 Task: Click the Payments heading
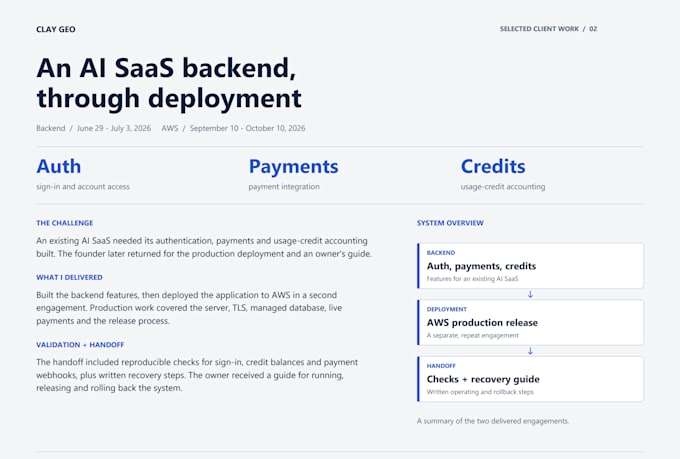(293, 166)
